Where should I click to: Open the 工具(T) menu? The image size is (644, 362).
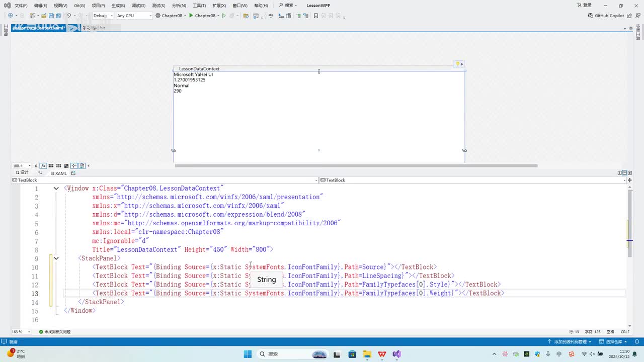point(199,6)
